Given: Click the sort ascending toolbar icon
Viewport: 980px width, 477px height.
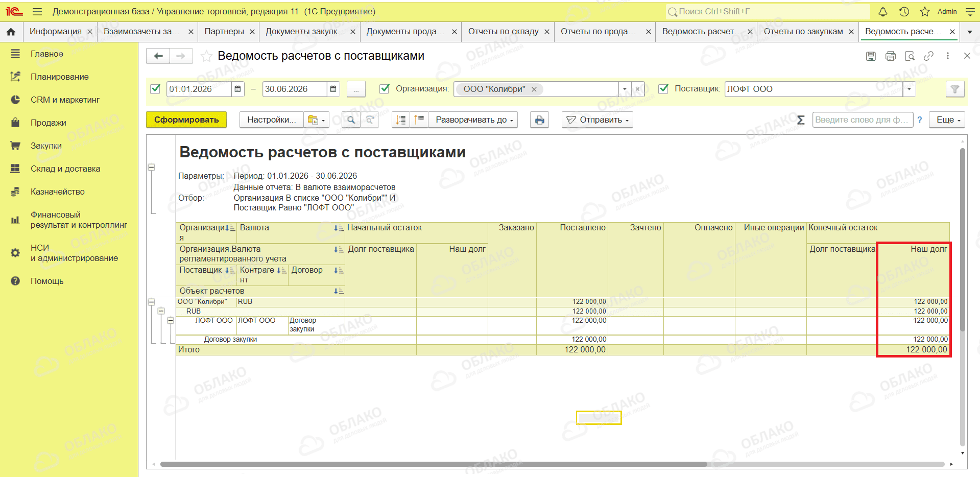Looking at the screenshot, I should pos(419,120).
